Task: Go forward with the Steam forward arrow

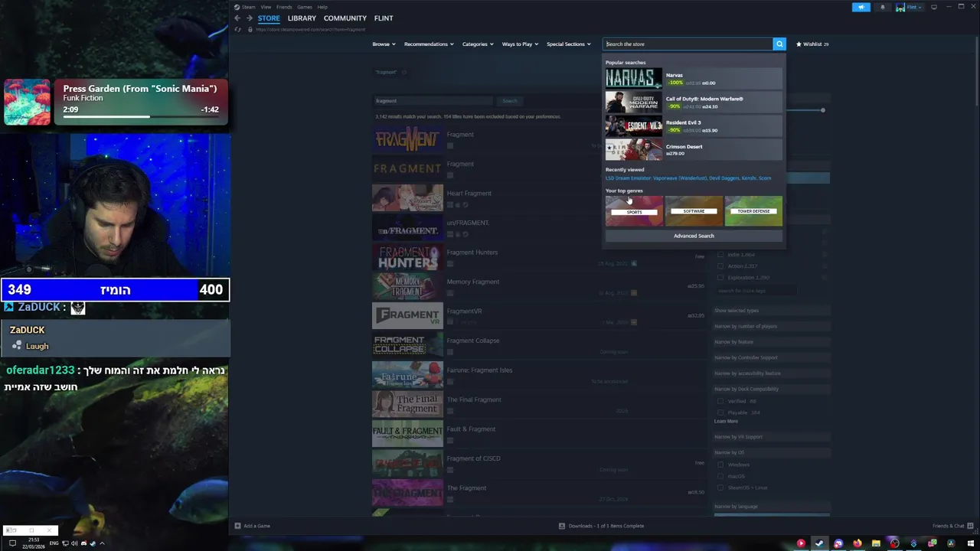Action: pyautogui.click(x=249, y=18)
